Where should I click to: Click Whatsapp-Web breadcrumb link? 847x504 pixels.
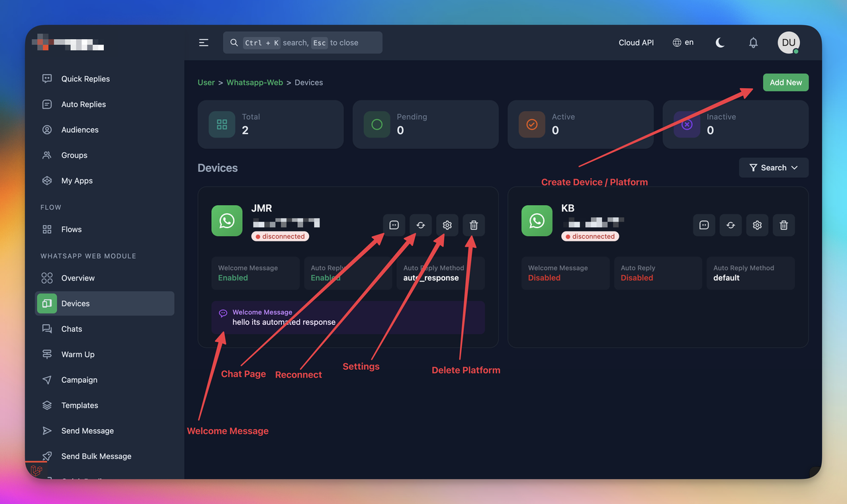point(255,83)
